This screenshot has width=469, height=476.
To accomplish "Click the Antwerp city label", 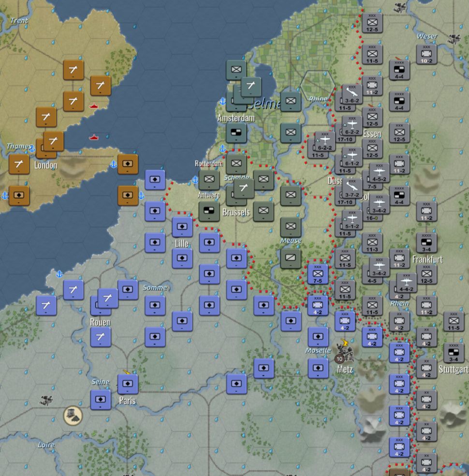I will 209,195.
